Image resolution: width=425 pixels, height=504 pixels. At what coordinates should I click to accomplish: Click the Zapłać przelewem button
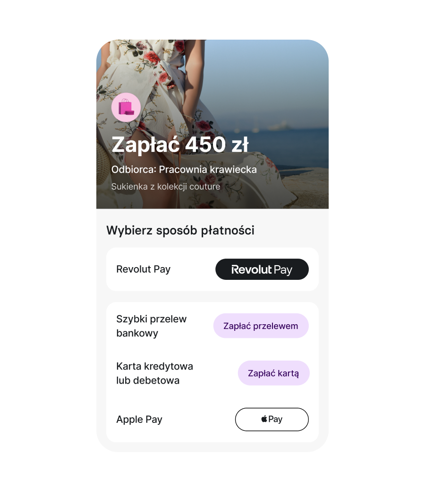(261, 326)
